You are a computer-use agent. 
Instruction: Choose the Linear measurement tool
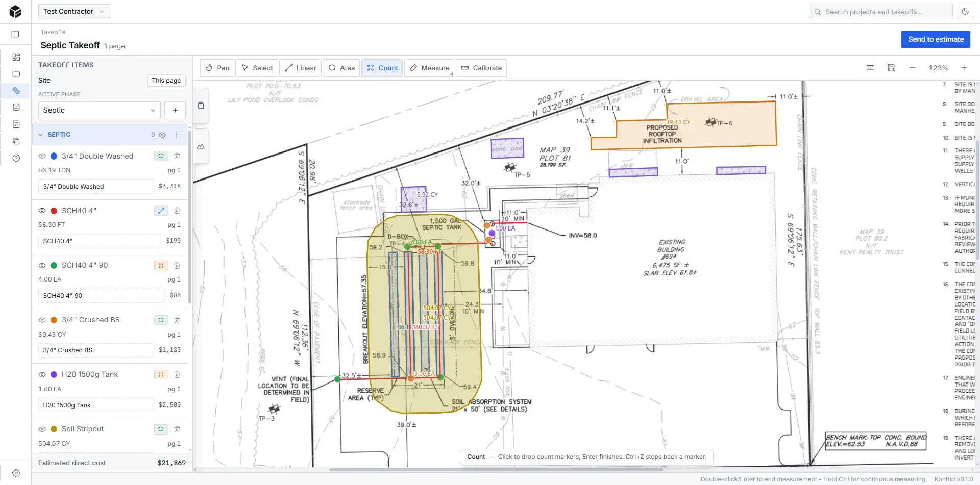[x=301, y=68]
